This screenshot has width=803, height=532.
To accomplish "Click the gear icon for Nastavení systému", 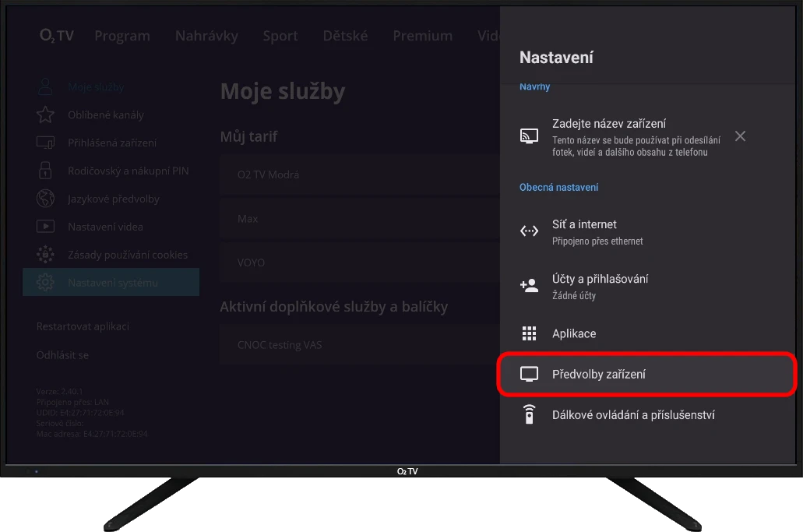I will [45, 282].
